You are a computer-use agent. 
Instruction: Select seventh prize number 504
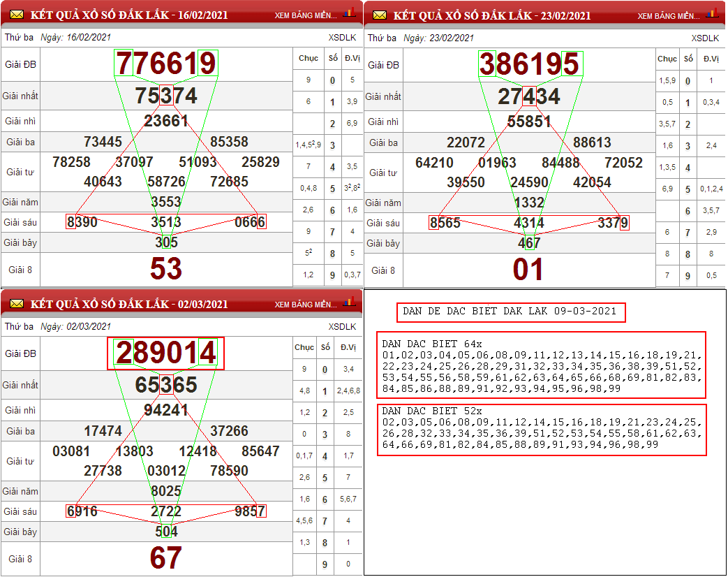coord(166,532)
